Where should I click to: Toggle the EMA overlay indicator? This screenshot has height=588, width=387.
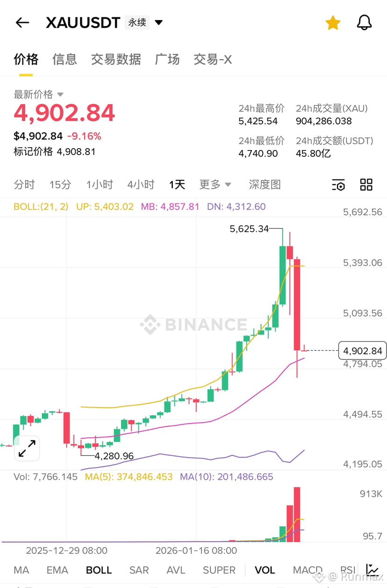pos(57,570)
